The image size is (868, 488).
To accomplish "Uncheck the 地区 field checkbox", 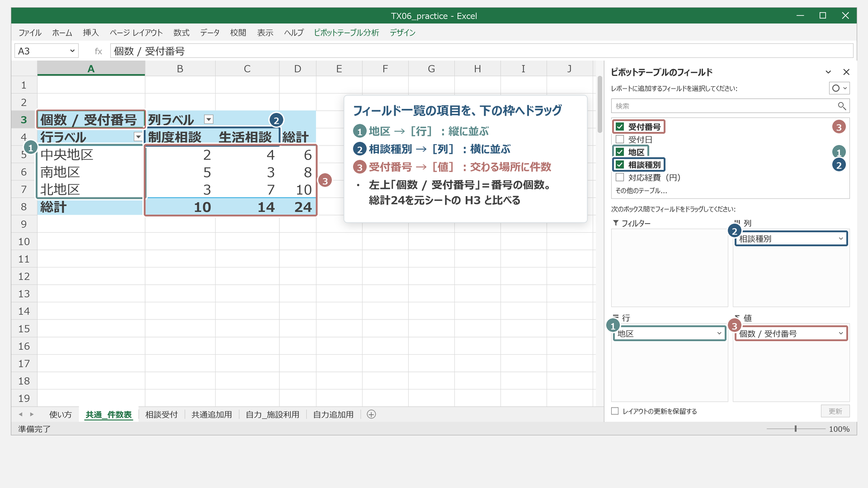I will 620,152.
